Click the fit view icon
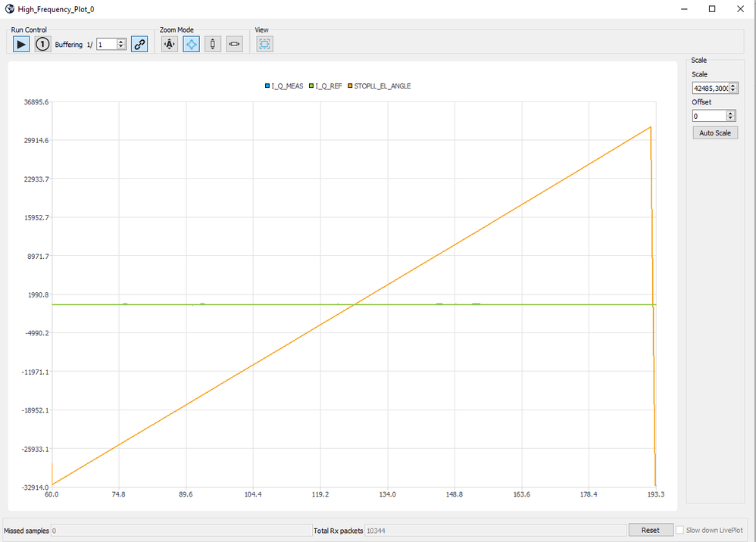 pos(264,45)
